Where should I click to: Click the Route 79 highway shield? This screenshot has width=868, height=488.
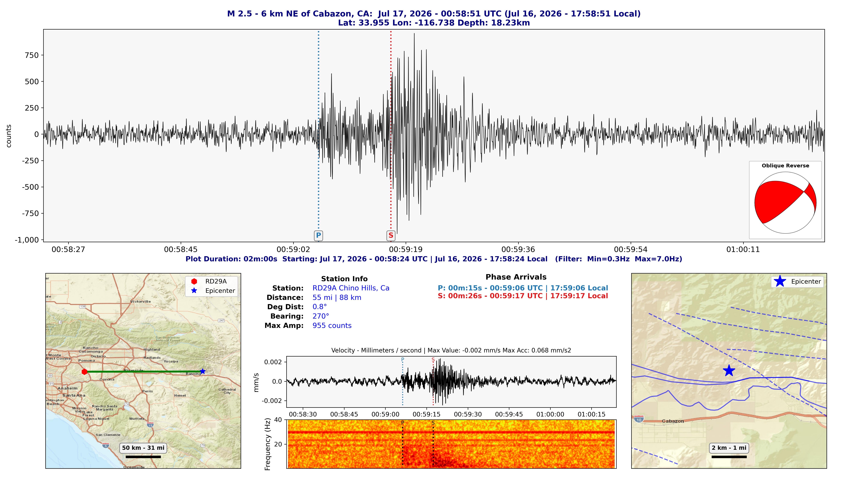[x=203, y=445]
